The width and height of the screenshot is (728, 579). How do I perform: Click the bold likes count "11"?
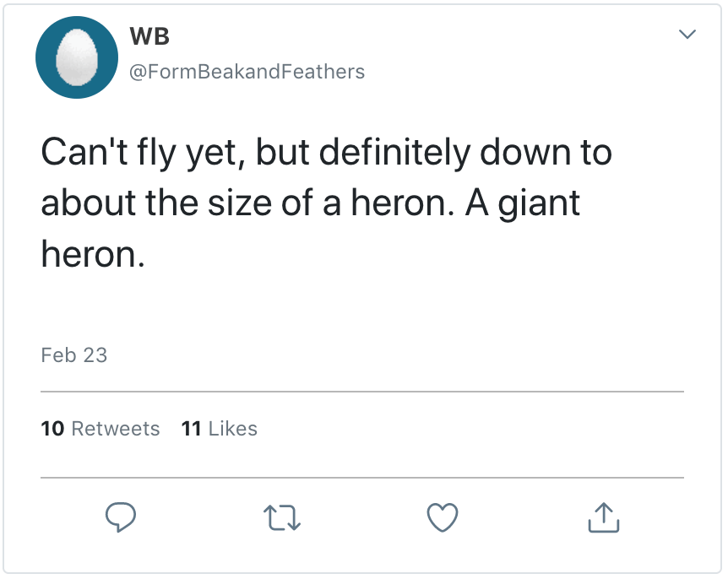pyautogui.click(x=191, y=429)
